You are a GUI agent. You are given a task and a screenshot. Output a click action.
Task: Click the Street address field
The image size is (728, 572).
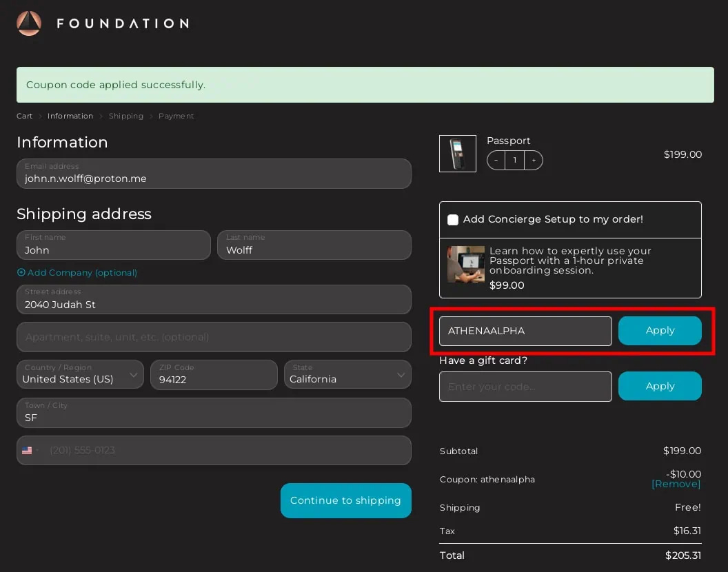pos(214,300)
